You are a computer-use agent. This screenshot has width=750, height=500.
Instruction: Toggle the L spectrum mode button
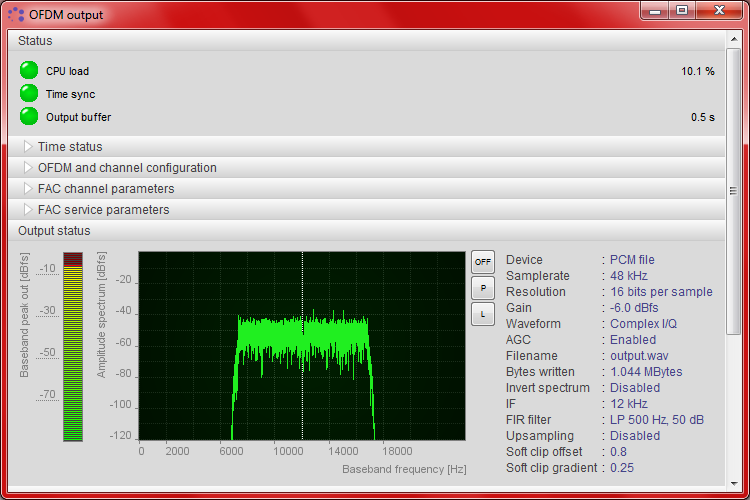pos(483,314)
